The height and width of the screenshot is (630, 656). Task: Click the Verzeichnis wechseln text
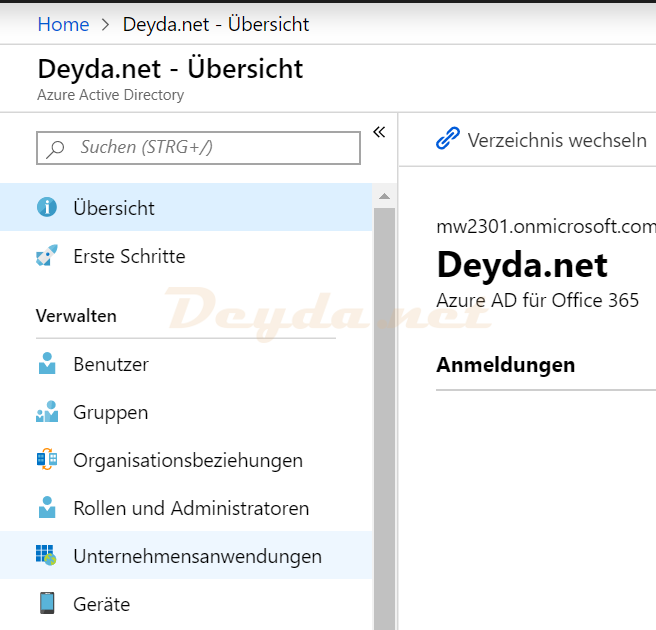557,140
